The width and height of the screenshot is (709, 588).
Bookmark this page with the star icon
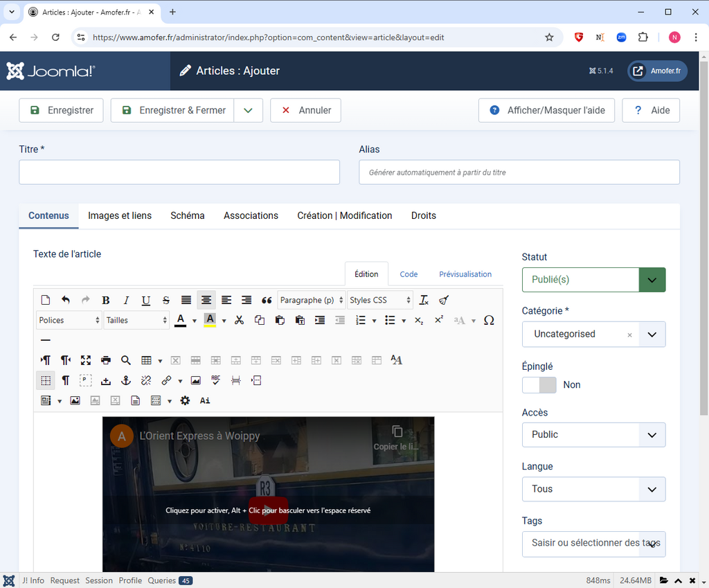[x=549, y=37]
